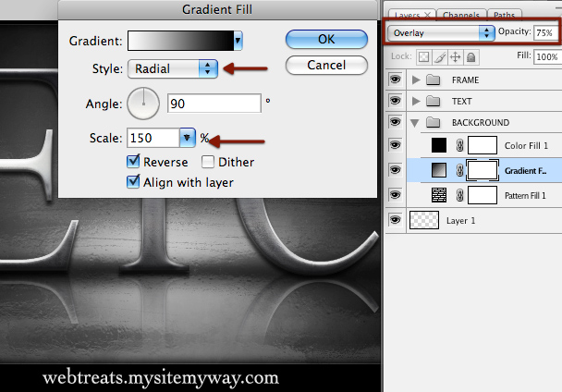
Task: Select the Layer 1 name
Action: point(460,221)
